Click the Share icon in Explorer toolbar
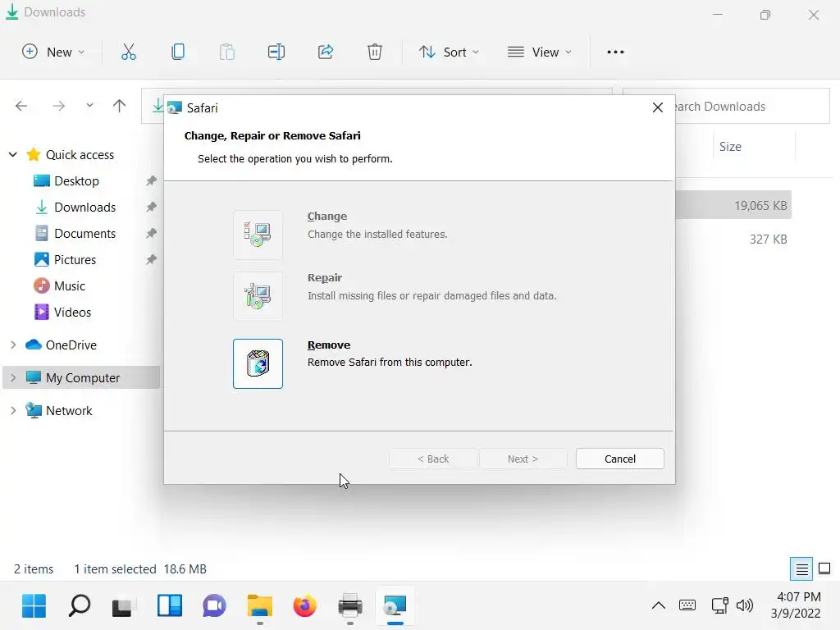 pos(326,52)
